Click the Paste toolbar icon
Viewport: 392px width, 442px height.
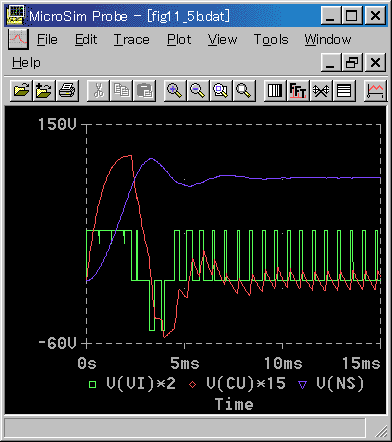click(x=144, y=91)
